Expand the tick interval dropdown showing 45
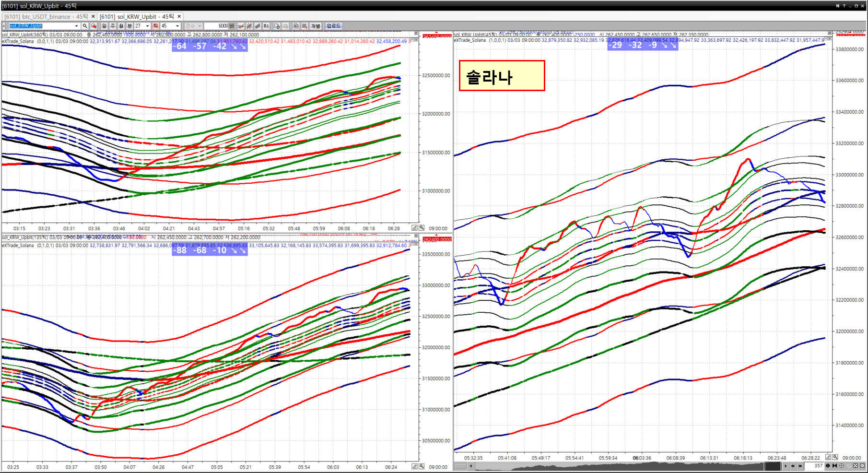This screenshot has width=868, height=473. 177,26
